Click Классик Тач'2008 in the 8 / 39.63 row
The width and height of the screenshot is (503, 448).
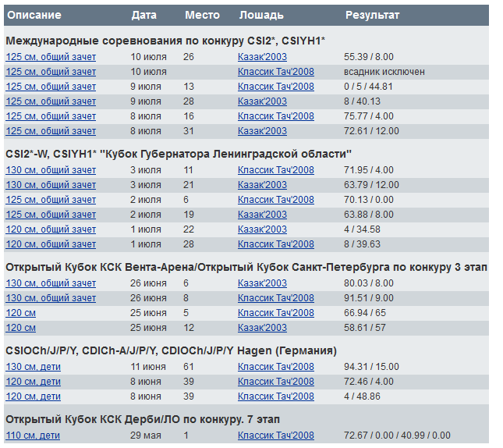point(275,244)
